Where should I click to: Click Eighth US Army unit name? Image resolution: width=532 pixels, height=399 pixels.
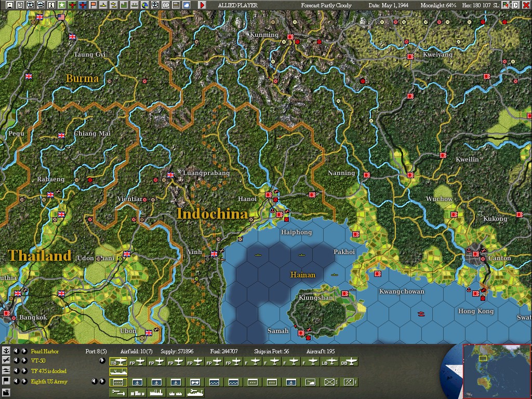[x=49, y=381]
